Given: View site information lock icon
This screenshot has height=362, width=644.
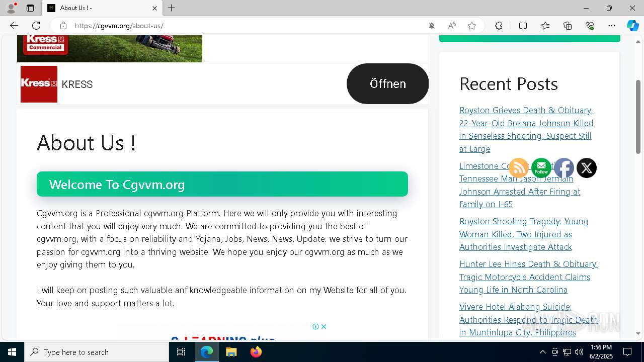Looking at the screenshot, I should click(63, 26).
